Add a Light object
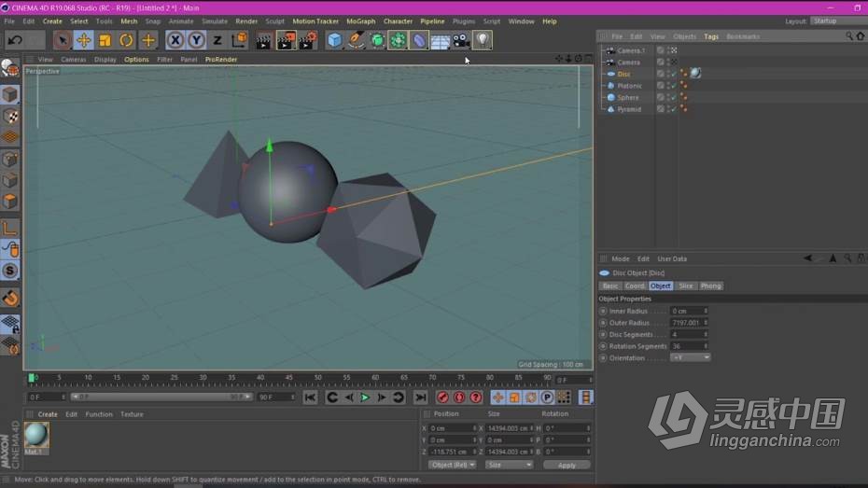Screen dimensions: 868x488 (x=483, y=40)
